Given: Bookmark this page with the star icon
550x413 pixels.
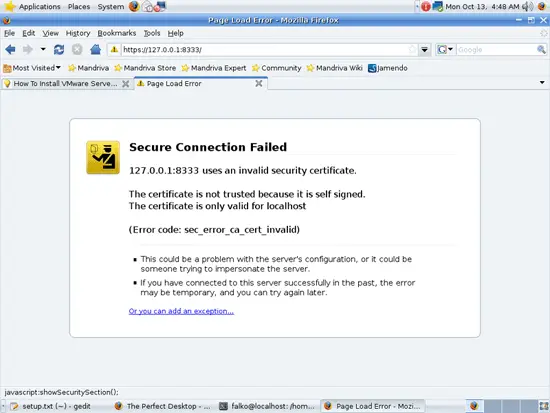Looking at the screenshot, I should tap(413, 49).
